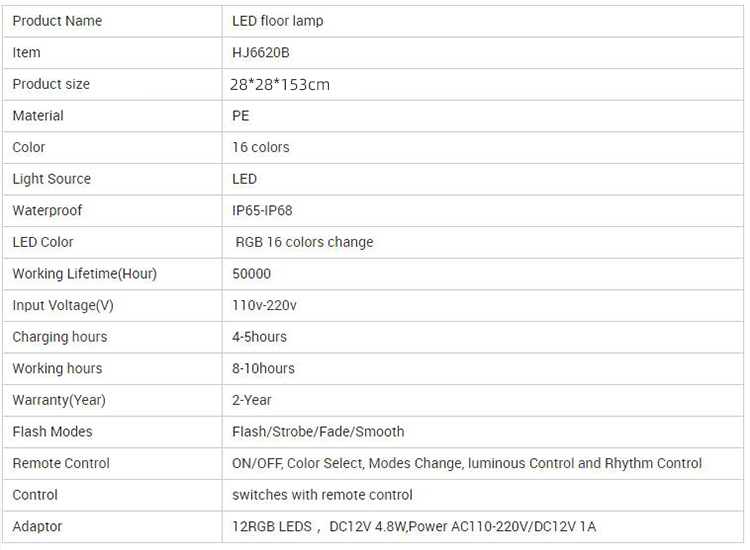Click the 'Product Name' row label
This screenshot has width=750, height=550.
pyautogui.click(x=57, y=21)
